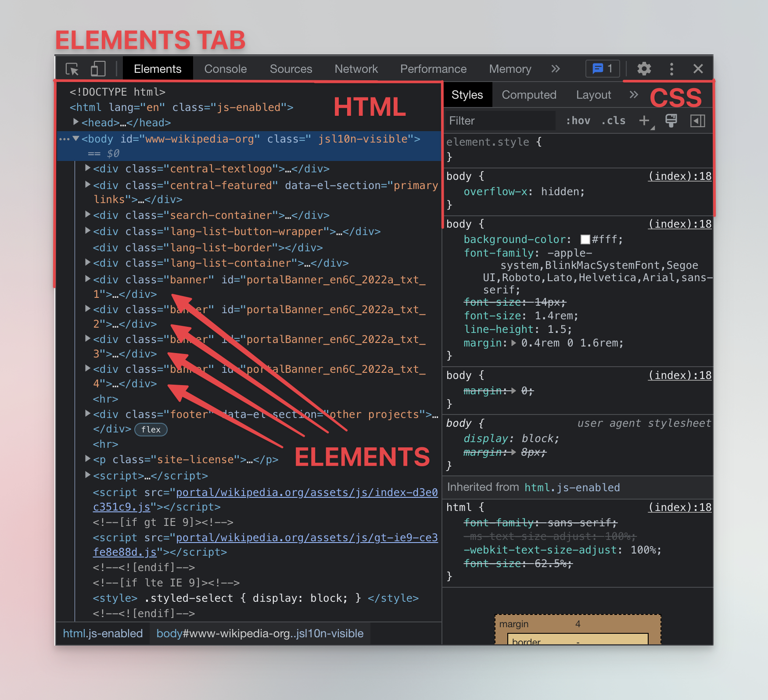Click the white #fff background-color swatch
The width and height of the screenshot is (768, 700).
585,239
